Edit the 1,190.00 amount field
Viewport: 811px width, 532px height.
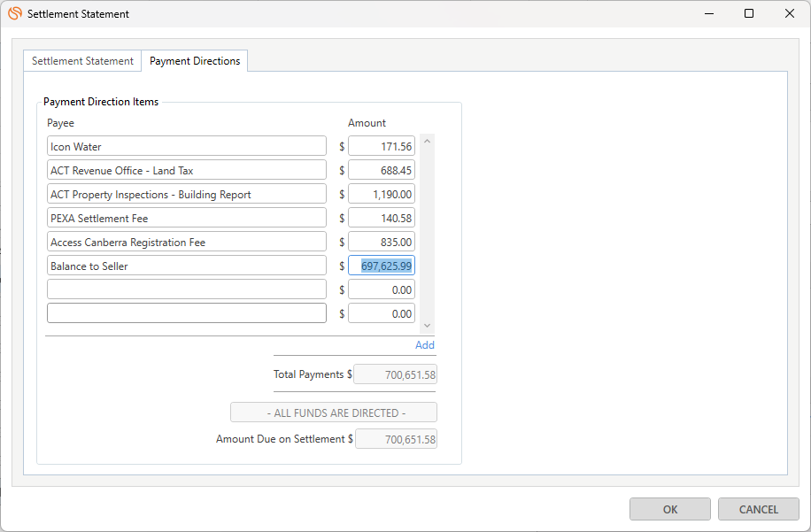[x=382, y=195]
